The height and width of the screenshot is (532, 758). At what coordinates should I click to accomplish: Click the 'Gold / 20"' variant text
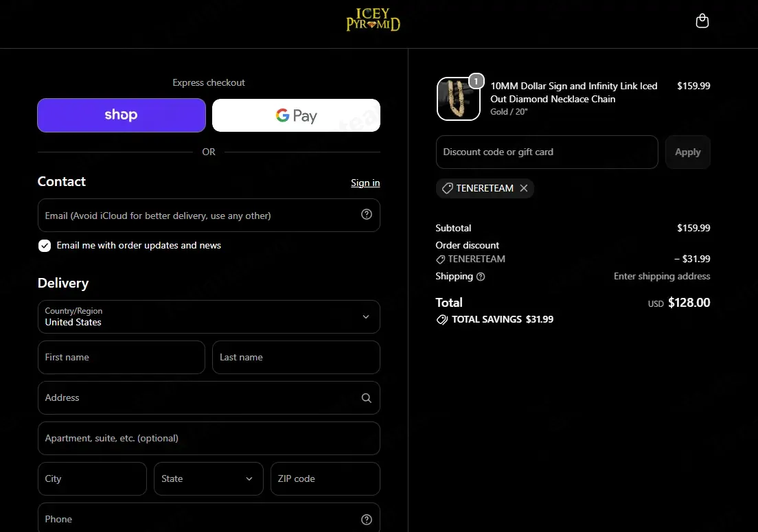tap(509, 112)
